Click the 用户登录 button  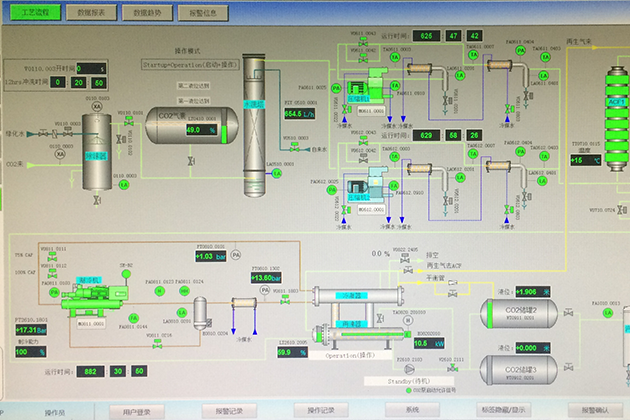136,411
